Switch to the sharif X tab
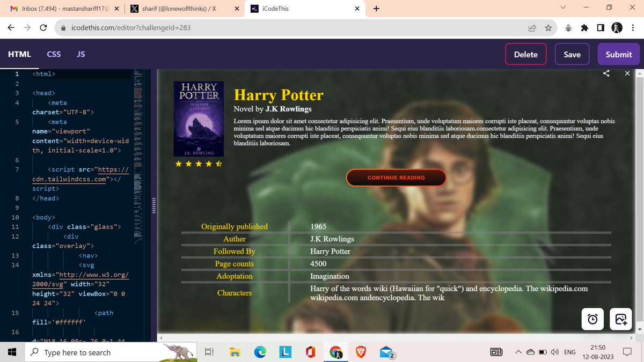 [184, 9]
